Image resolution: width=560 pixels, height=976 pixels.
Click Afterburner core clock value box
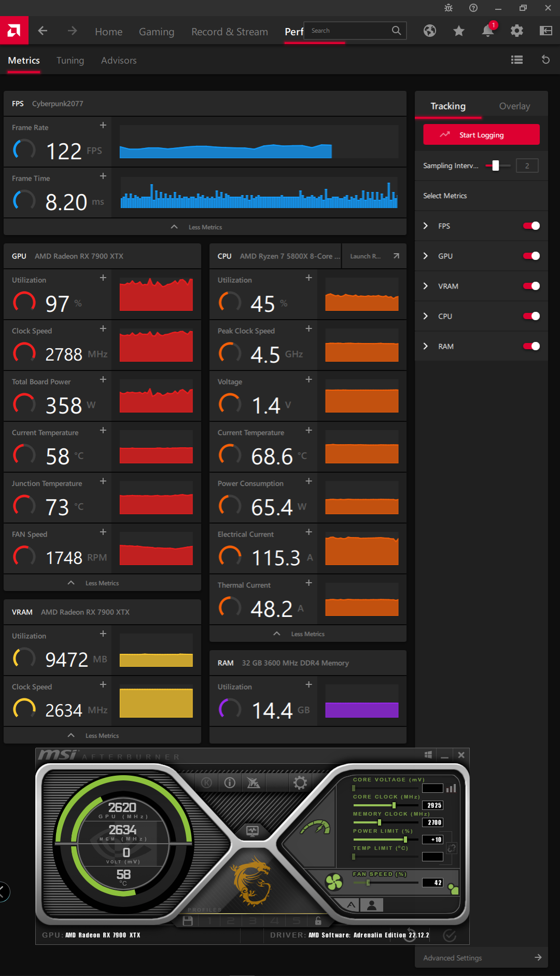coord(433,805)
